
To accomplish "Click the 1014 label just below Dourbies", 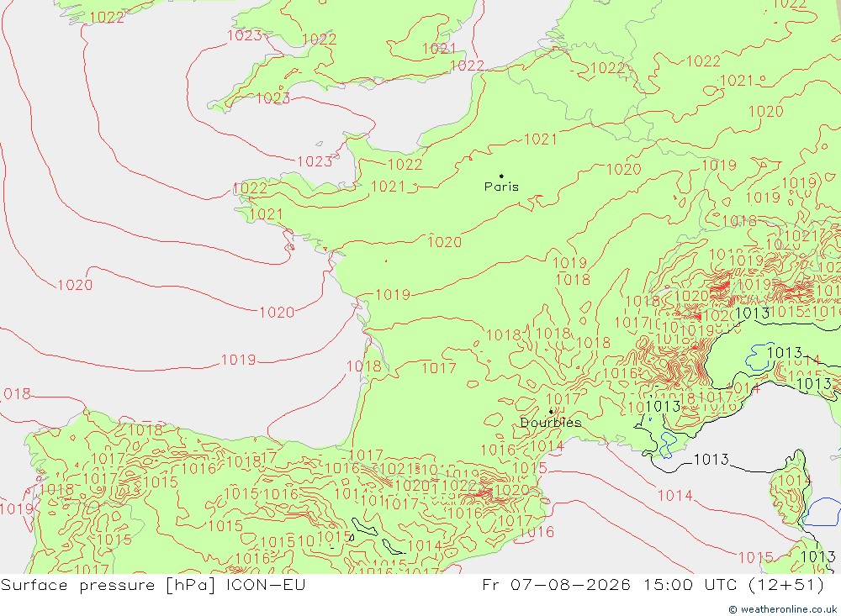I will (x=547, y=446).
